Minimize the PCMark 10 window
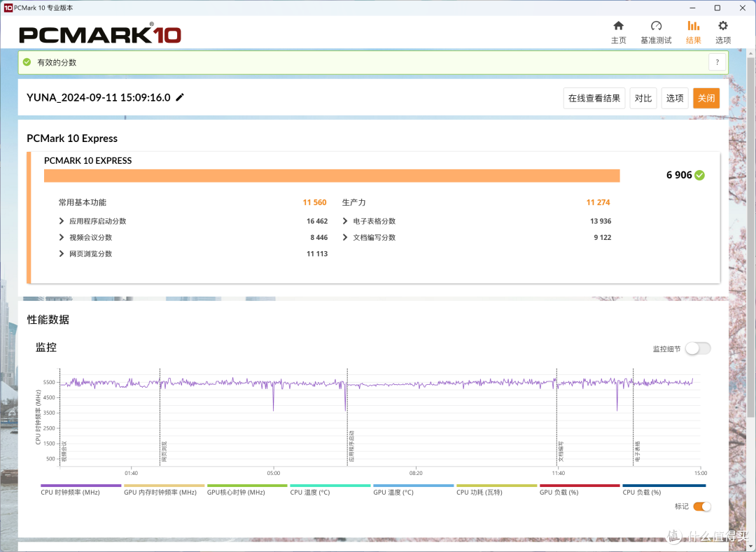The height and width of the screenshot is (552, 756). (692, 8)
